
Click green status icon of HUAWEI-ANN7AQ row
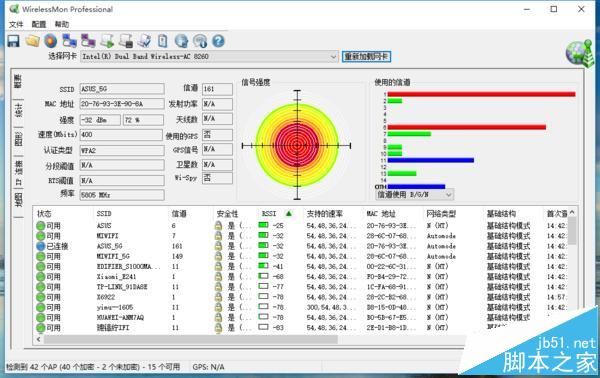pyautogui.click(x=41, y=318)
